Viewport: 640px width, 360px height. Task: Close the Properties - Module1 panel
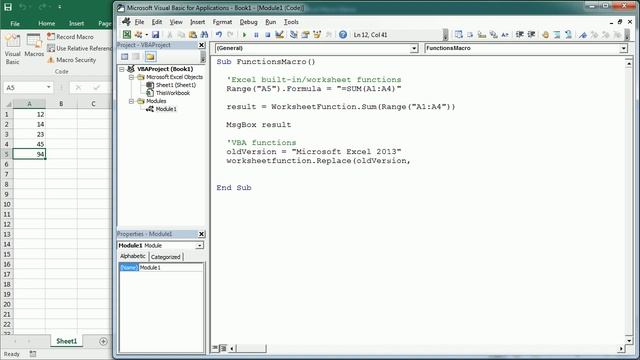coord(201,234)
